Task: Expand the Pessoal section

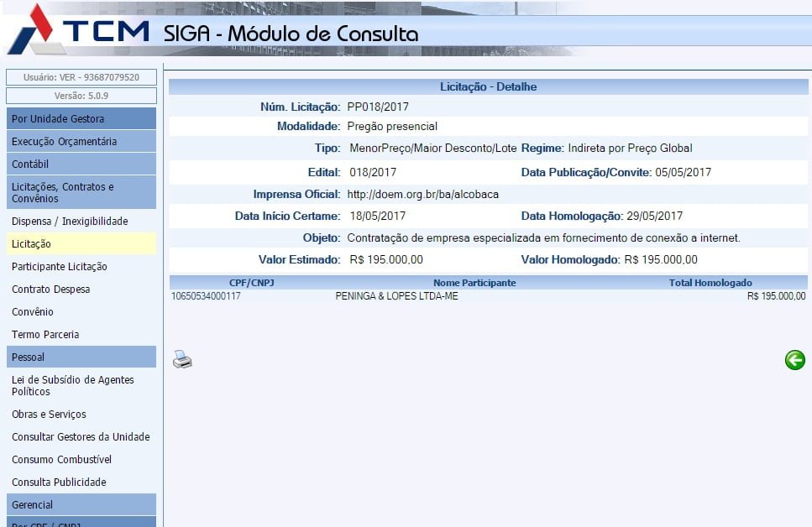Action: tap(81, 357)
